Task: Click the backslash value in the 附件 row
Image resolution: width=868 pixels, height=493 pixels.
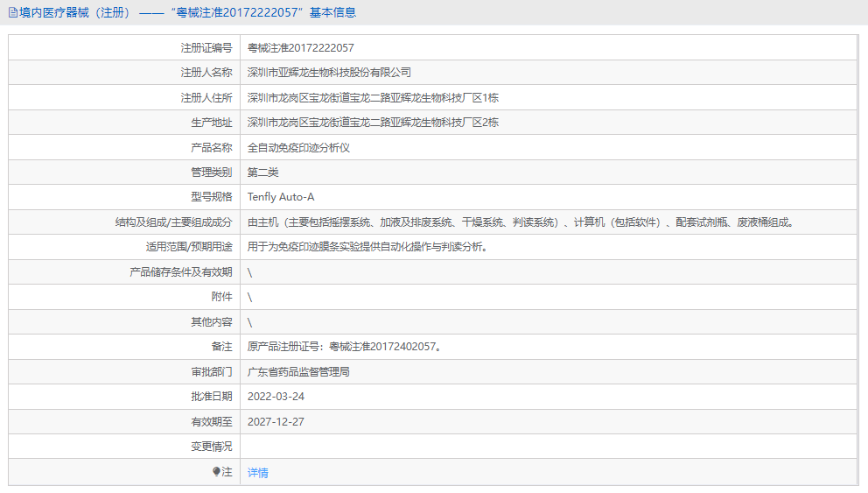Action: tap(249, 298)
